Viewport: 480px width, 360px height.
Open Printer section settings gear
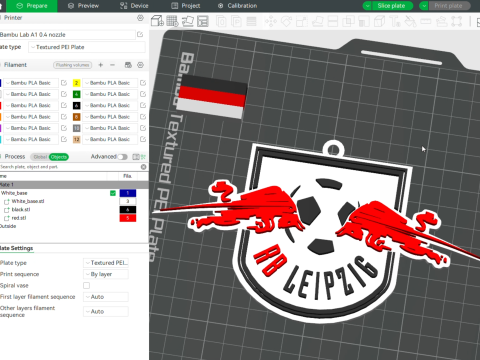click(140, 18)
